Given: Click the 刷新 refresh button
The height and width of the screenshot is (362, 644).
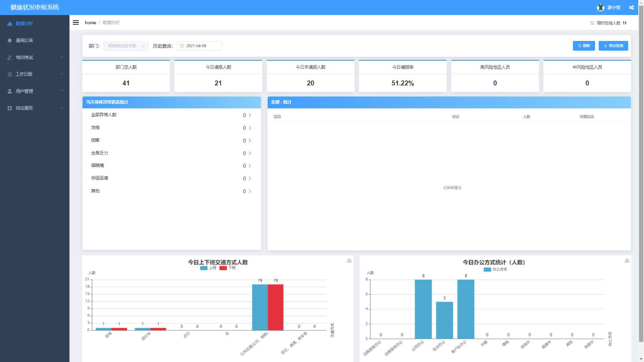Looking at the screenshot, I should point(584,46).
